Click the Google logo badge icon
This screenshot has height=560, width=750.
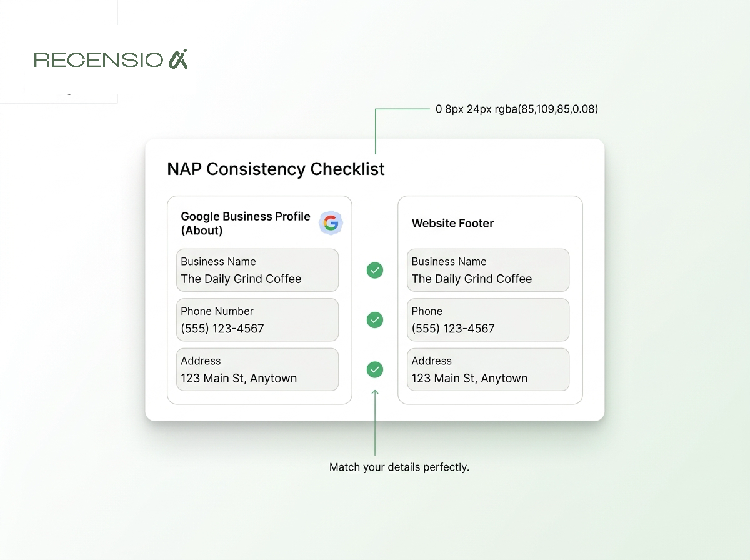click(331, 222)
